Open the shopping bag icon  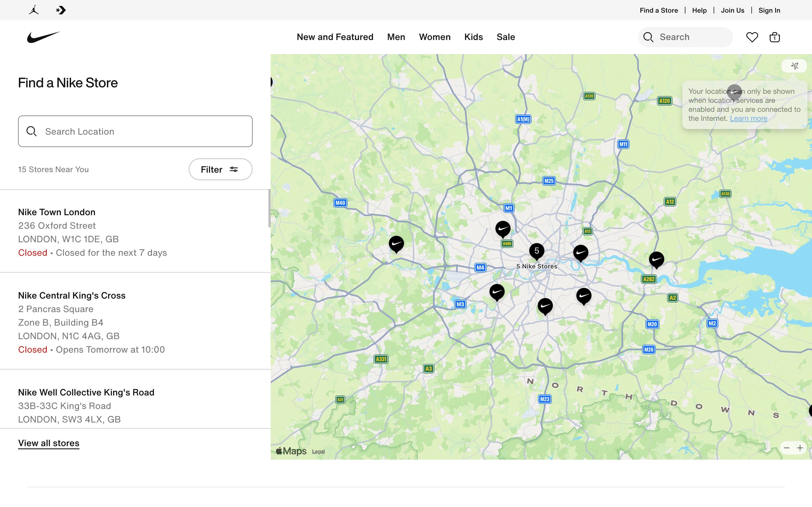coord(774,37)
